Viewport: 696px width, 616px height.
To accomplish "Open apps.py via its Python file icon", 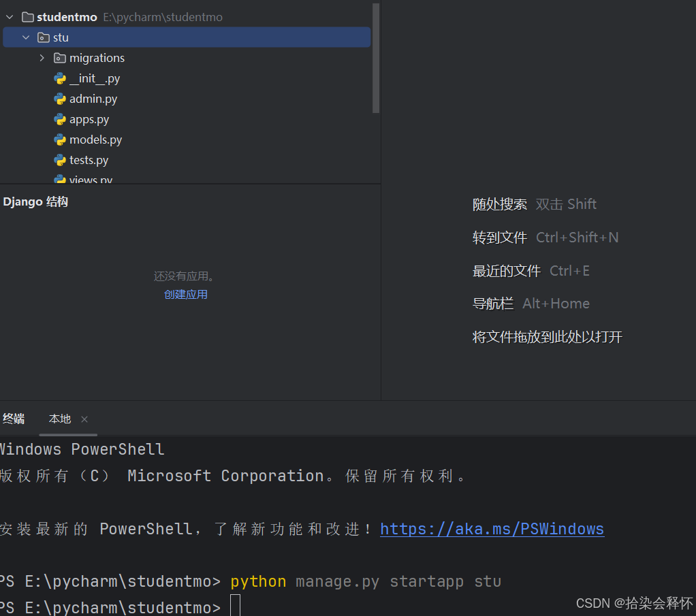I will coord(61,119).
